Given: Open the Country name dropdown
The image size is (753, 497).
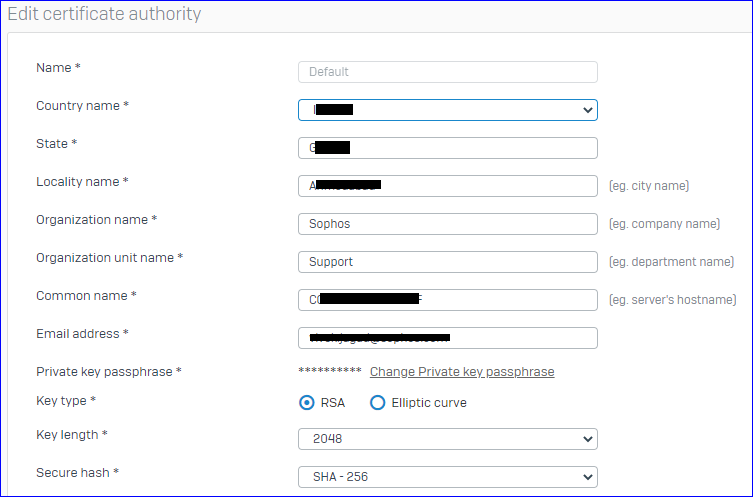Looking at the screenshot, I should [x=448, y=110].
